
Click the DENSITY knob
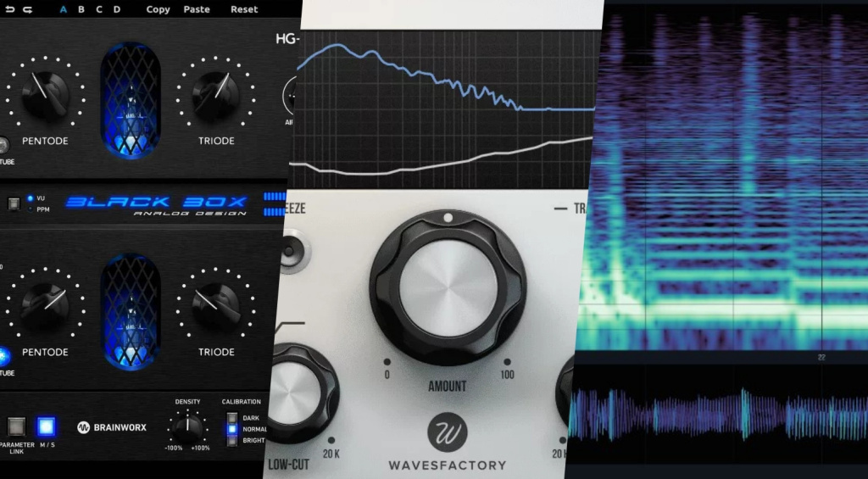(187, 427)
